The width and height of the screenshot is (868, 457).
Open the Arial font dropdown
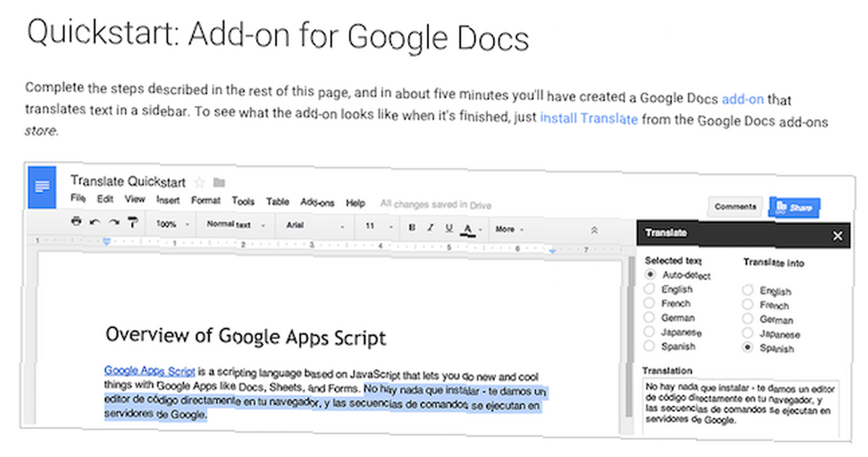(x=316, y=225)
